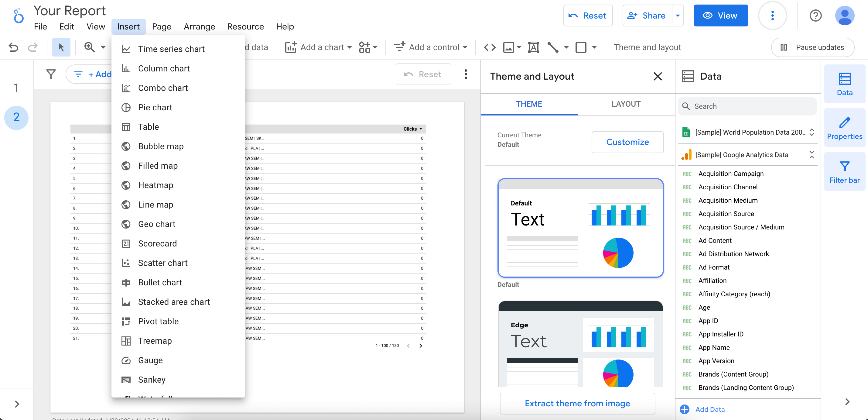Select the Edge theme thumbnail
Screen dimensions: 868x420
pos(580,344)
